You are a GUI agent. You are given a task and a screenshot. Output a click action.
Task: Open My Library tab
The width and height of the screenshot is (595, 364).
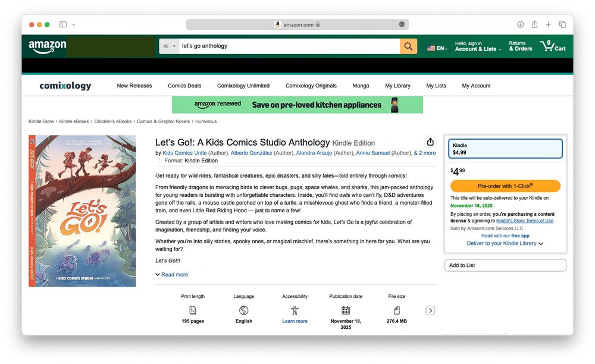coord(397,86)
